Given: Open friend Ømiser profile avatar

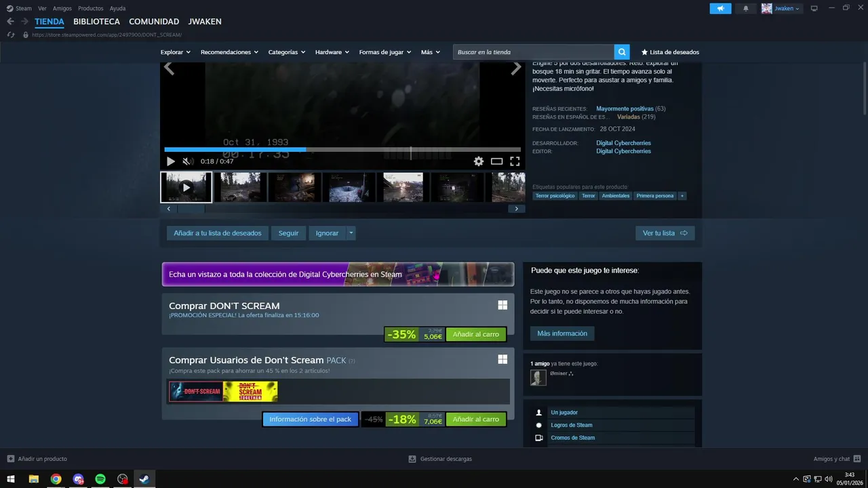Looking at the screenshot, I should coord(538,378).
